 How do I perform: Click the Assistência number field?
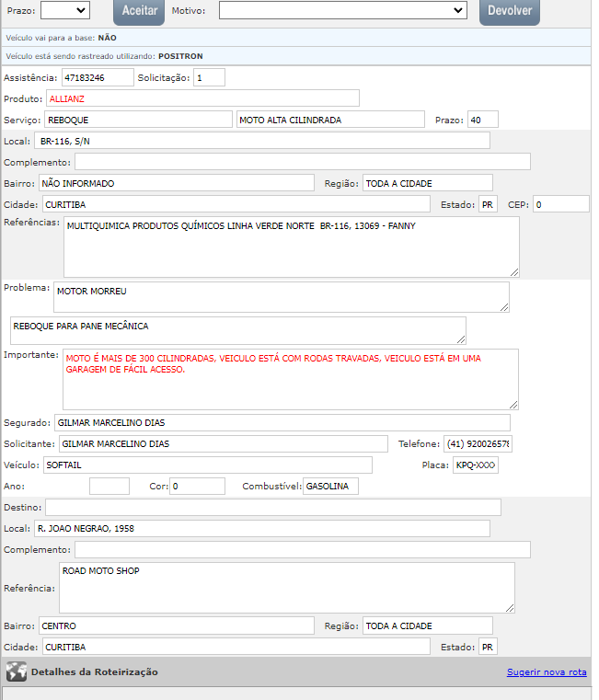[98, 77]
